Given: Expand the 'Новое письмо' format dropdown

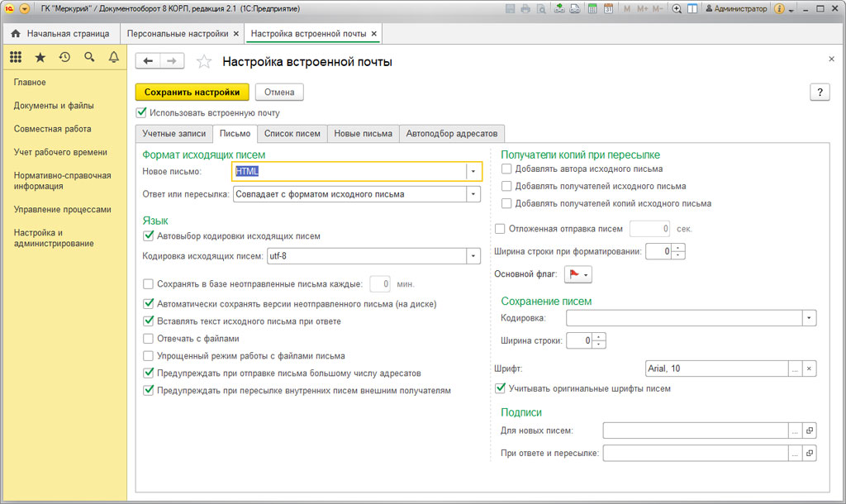Looking at the screenshot, I should [473, 171].
